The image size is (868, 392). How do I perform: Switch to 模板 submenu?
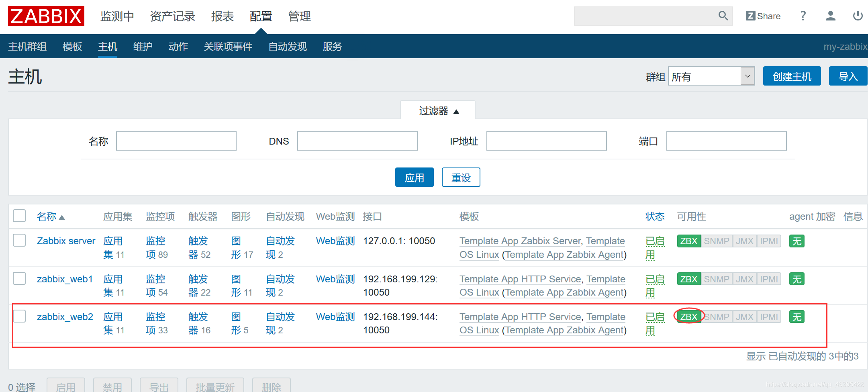click(72, 47)
